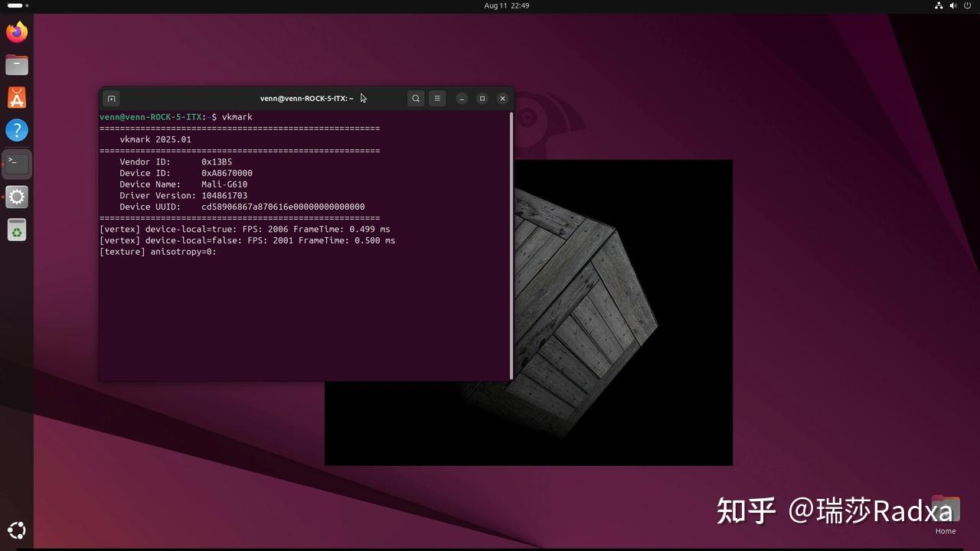The height and width of the screenshot is (551, 980).
Task: Click the 'Driver Version: 104861703' line
Action: [x=184, y=196]
